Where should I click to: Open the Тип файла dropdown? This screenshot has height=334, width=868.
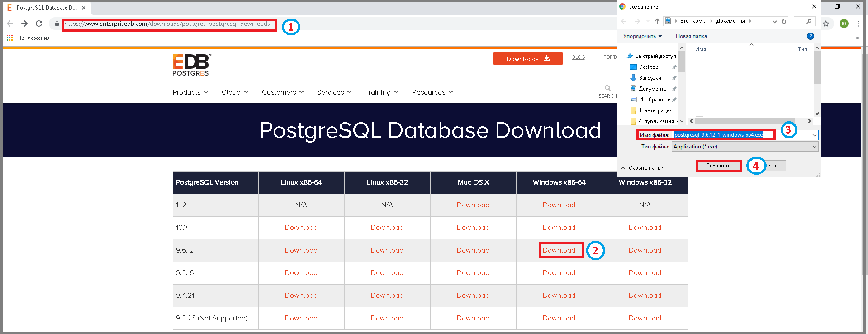pos(745,147)
